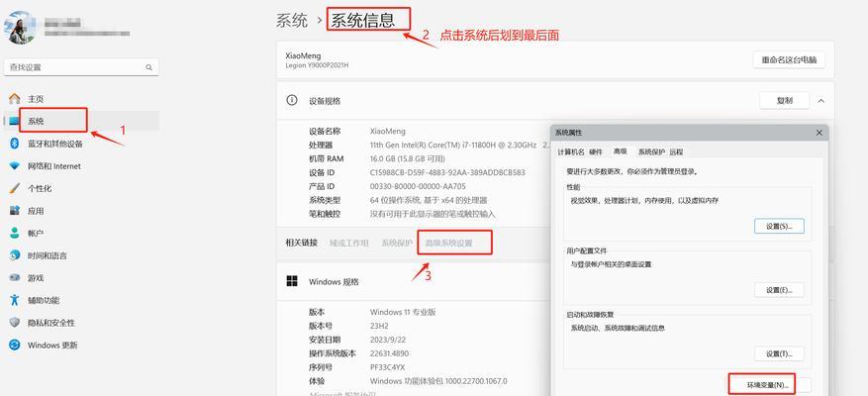Click the install date 2023/9/22
This screenshot has height=396, width=868.
click(x=390, y=340)
